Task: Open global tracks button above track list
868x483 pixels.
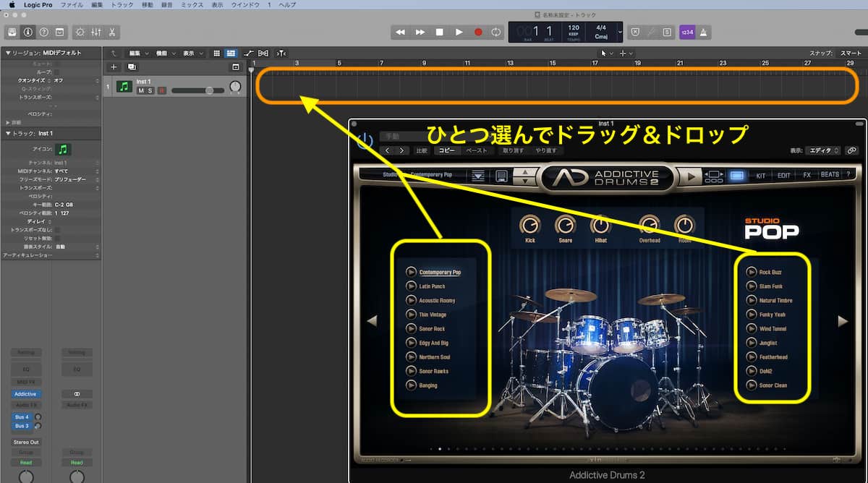Action: 235,67
